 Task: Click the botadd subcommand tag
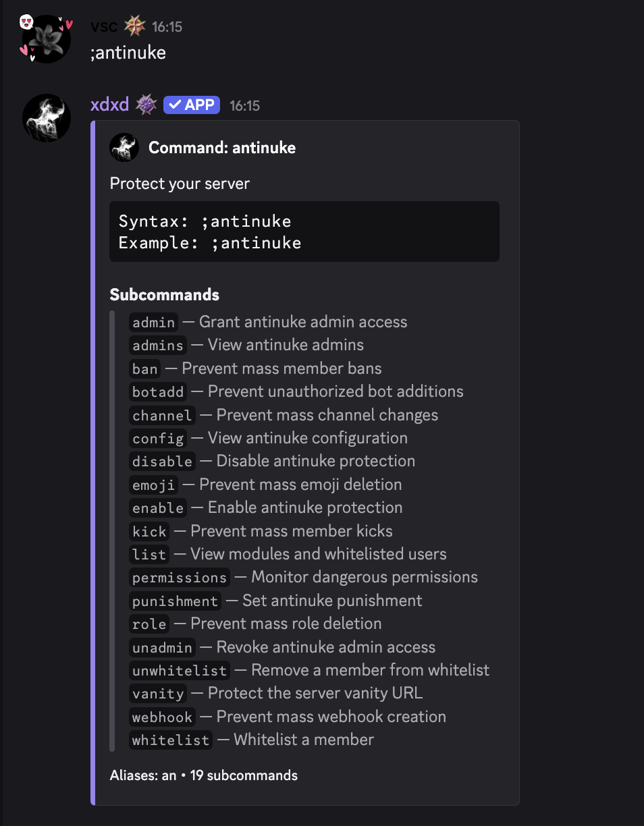(x=158, y=392)
